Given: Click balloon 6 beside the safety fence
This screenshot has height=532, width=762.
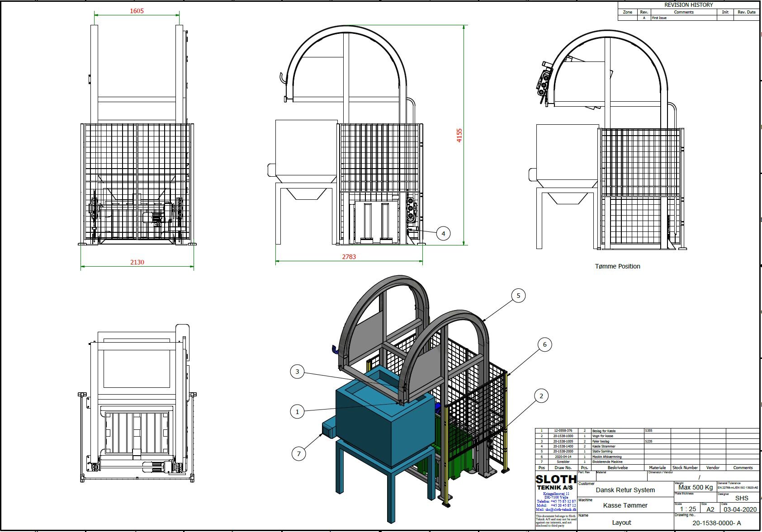Looking at the screenshot, I should pos(544,344).
